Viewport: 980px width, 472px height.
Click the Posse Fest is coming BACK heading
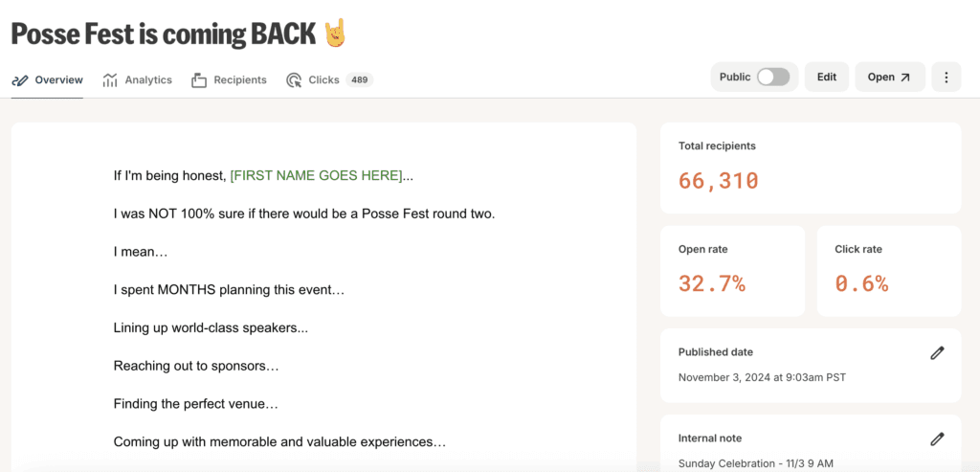coord(163,34)
